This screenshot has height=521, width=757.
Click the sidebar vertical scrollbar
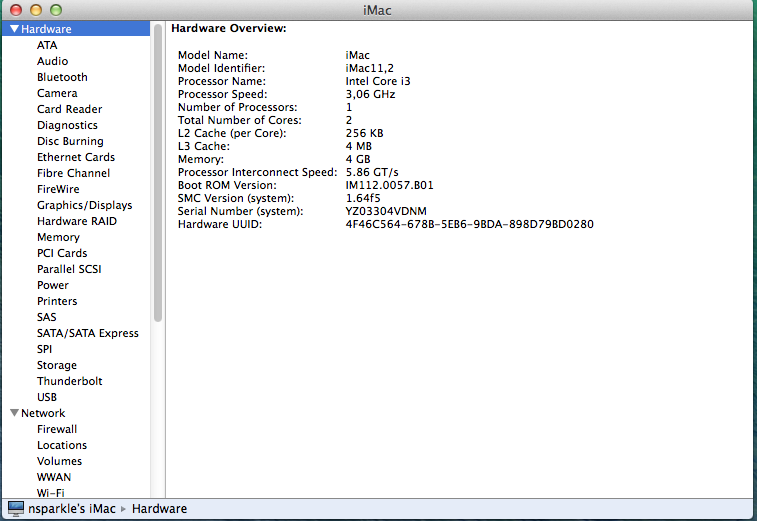pyautogui.click(x=158, y=170)
